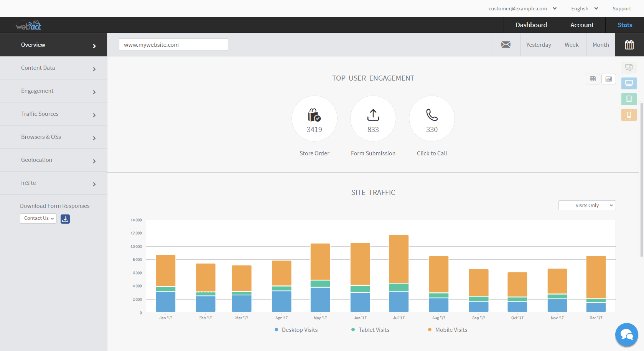
Task: Switch to the Account tab
Action: [582, 25]
